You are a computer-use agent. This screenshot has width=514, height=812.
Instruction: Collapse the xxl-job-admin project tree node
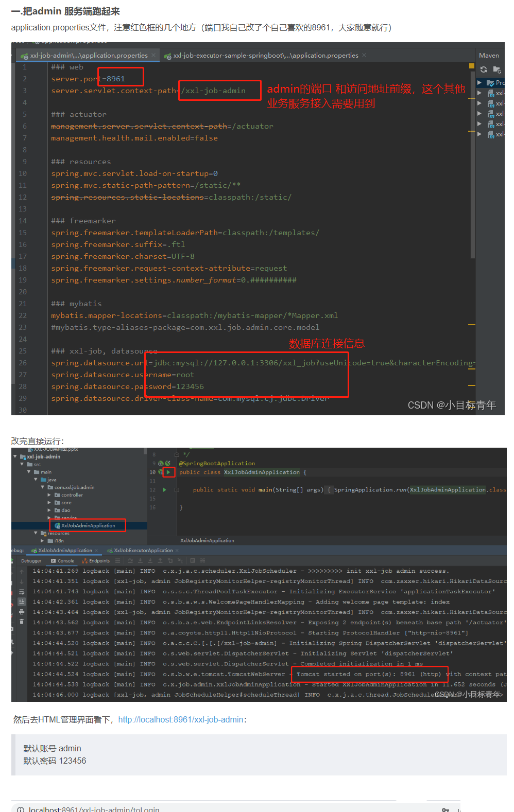(15, 456)
